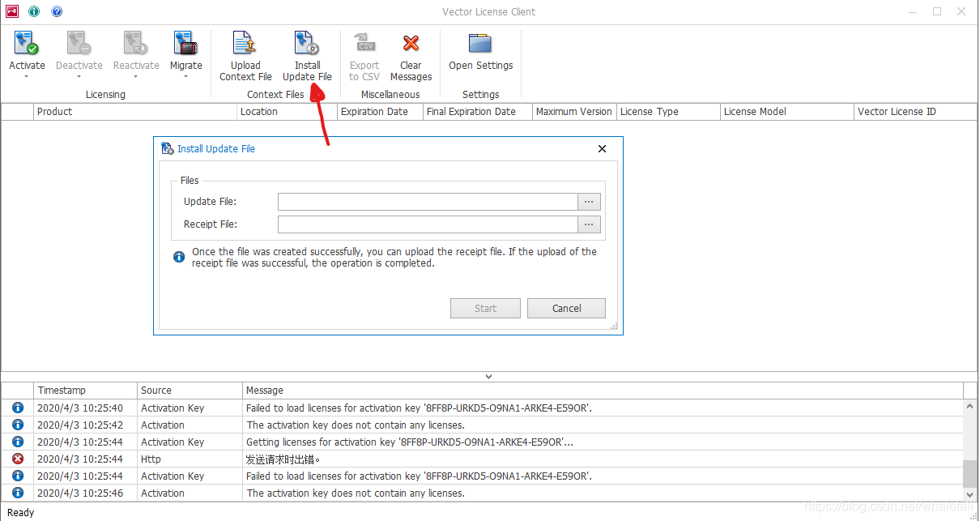The height and width of the screenshot is (521, 980).
Task: Browse for Update File with ellipsis button
Action: [x=589, y=202]
